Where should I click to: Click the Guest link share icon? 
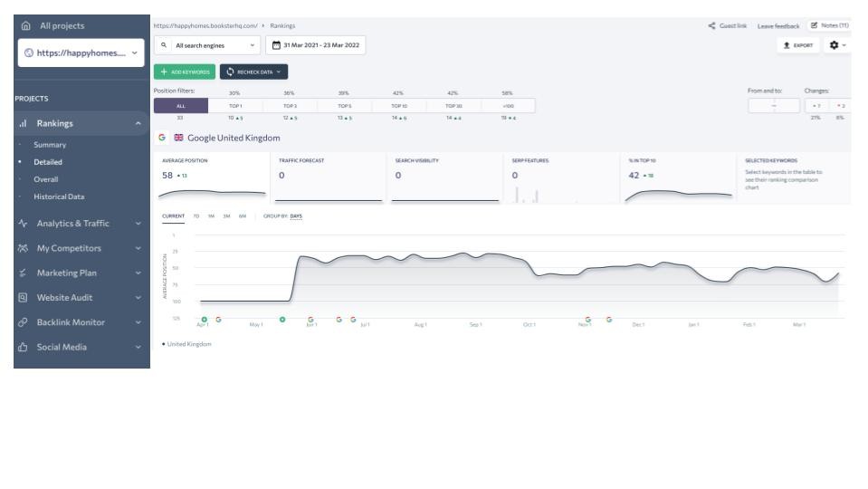(x=711, y=25)
